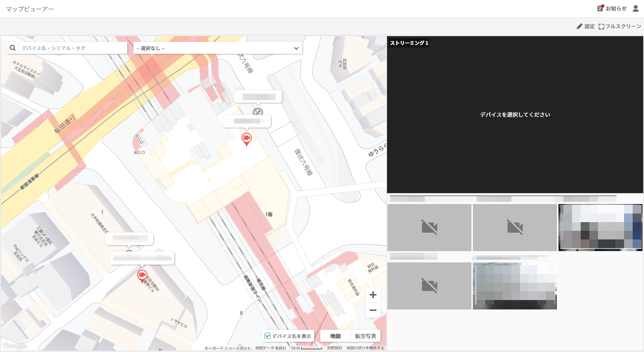Switch map to 地図 view
Viewport: 644px width, 352px height.
[x=335, y=336]
